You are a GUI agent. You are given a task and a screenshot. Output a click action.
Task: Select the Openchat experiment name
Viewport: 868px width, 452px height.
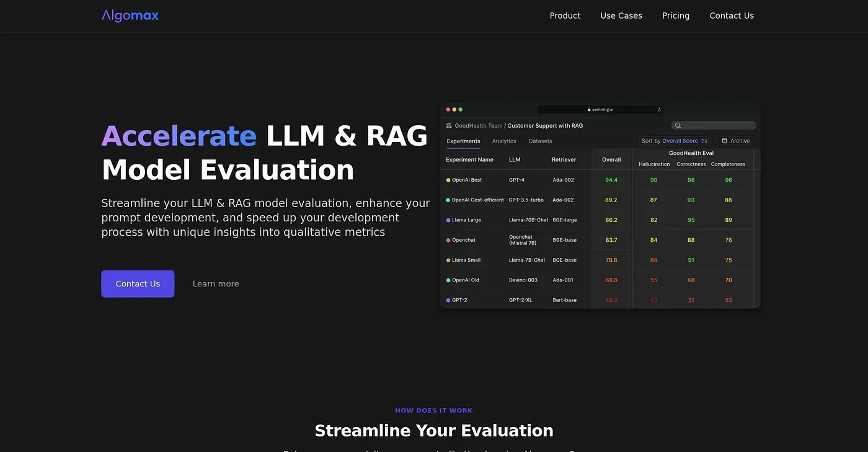464,240
